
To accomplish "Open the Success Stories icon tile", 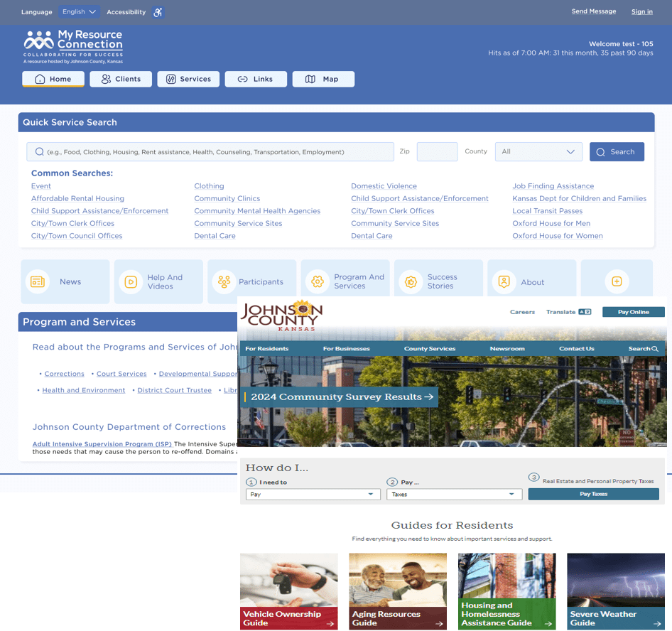I will point(411,281).
